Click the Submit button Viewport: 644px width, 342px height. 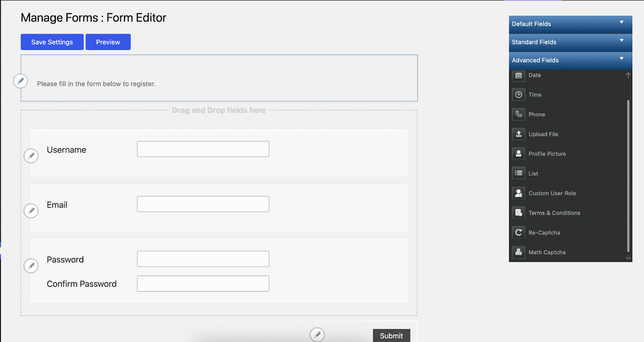tap(391, 336)
